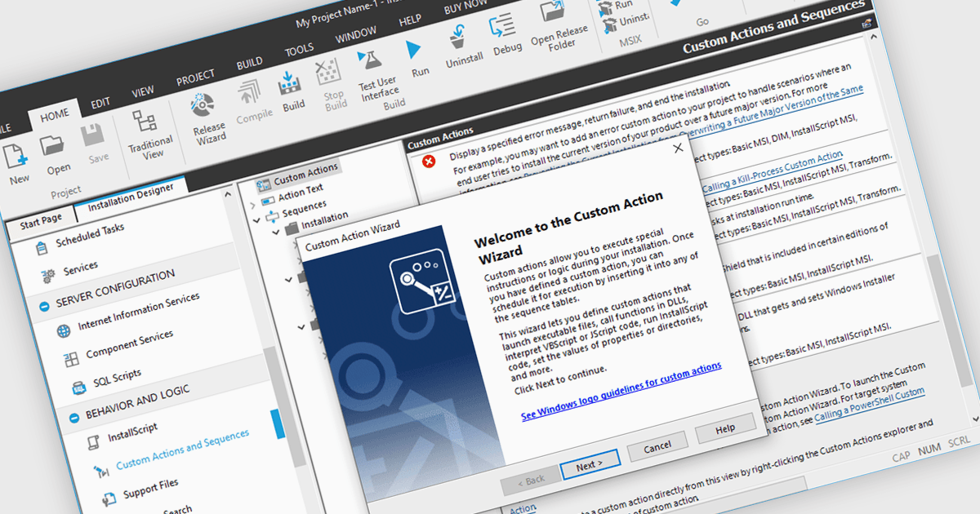
Task: Open the EDIT ribbon tab
Action: pyautogui.click(x=100, y=103)
